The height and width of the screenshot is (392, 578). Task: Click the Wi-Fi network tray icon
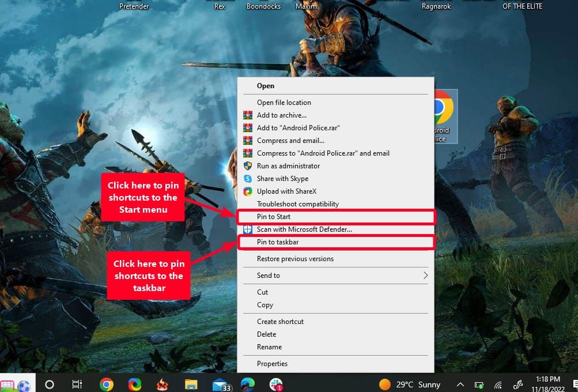(x=498, y=385)
